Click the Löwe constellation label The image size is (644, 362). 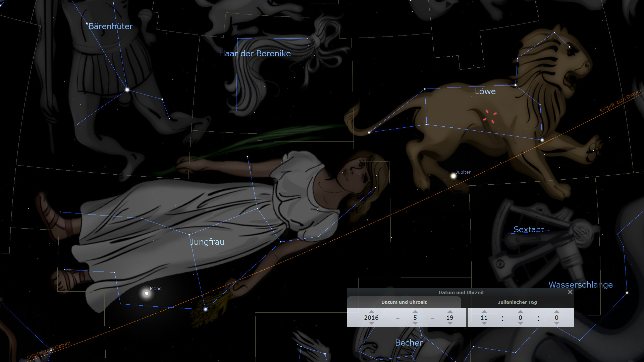pyautogui.click(x=485, y=91)
